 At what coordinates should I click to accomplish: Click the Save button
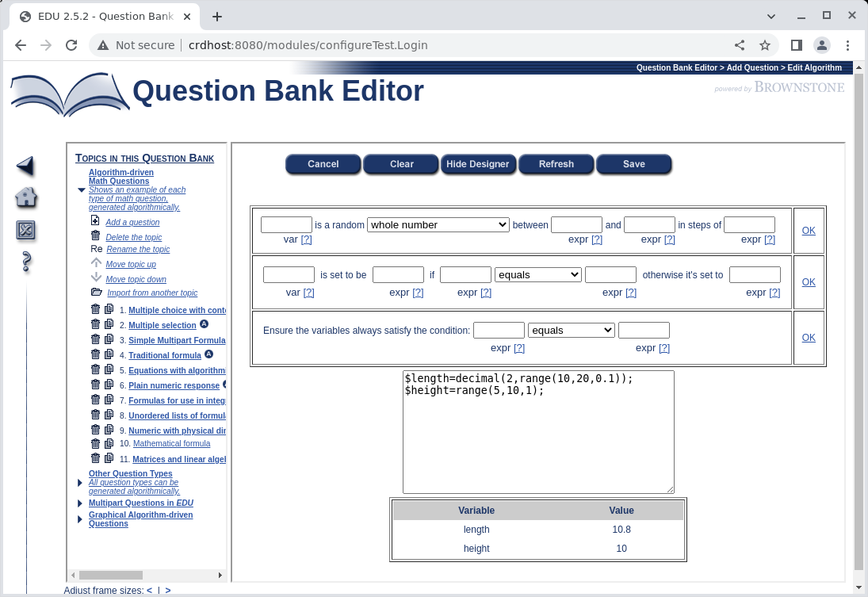(x=633, y=164)
